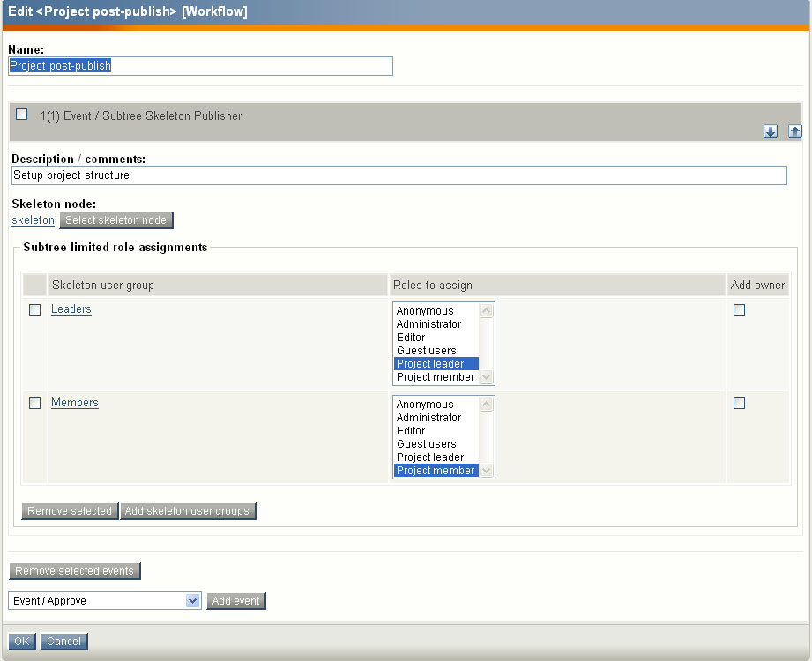
Task: Select Editor in Members roles list
Action: (411, 431)
